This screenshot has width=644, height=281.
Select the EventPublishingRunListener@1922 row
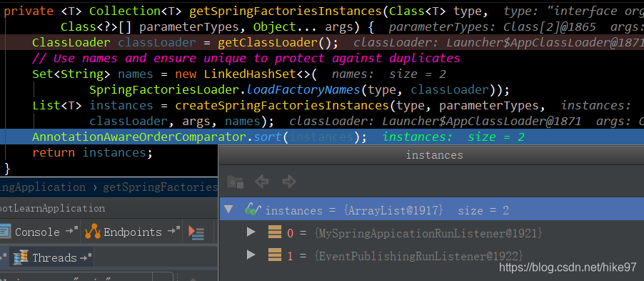[432, 255]
